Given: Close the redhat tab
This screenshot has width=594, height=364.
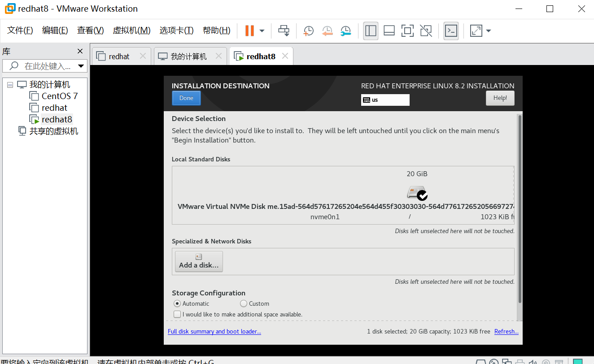Looking at the screenshot, I should (x=143, y=56).
